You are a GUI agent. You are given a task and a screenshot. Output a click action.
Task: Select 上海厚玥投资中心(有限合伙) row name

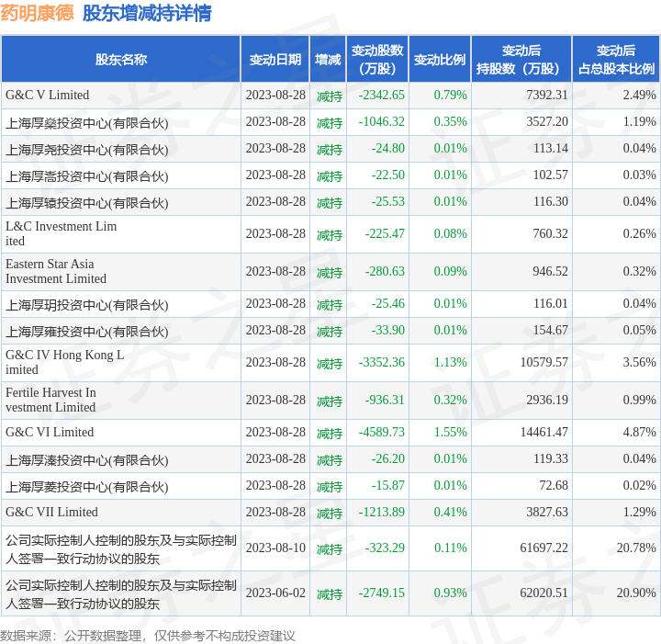pos(87,305)
